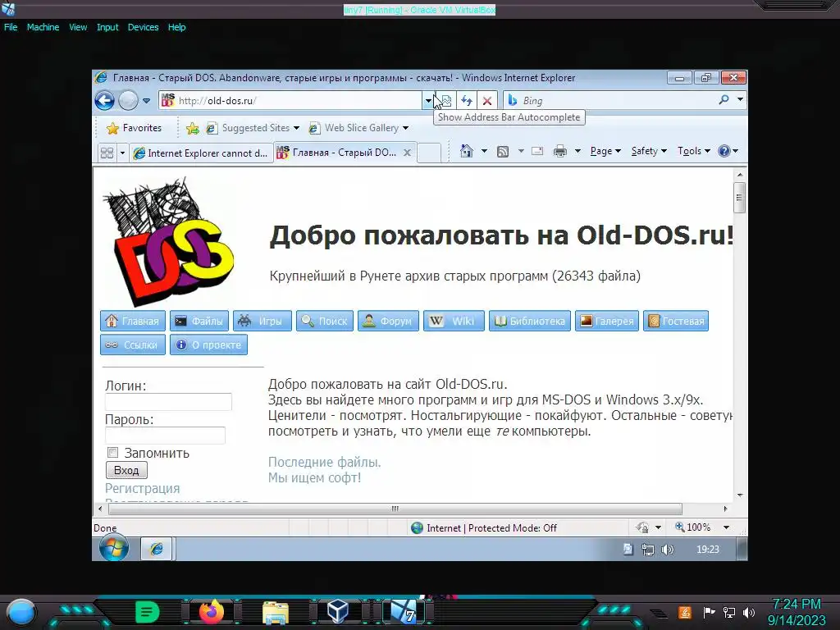Click the Print printer icon
The image size is (840, 630).
click(559, 152)
